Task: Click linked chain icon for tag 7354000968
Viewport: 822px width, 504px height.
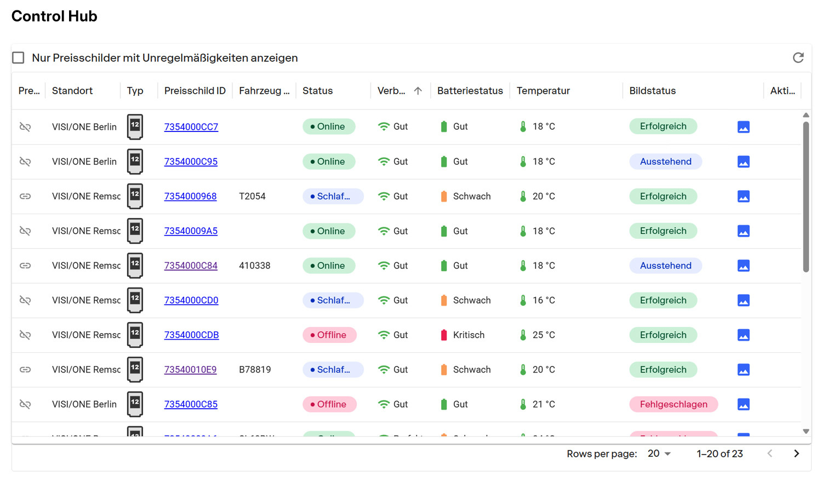Action: point(25,196)
